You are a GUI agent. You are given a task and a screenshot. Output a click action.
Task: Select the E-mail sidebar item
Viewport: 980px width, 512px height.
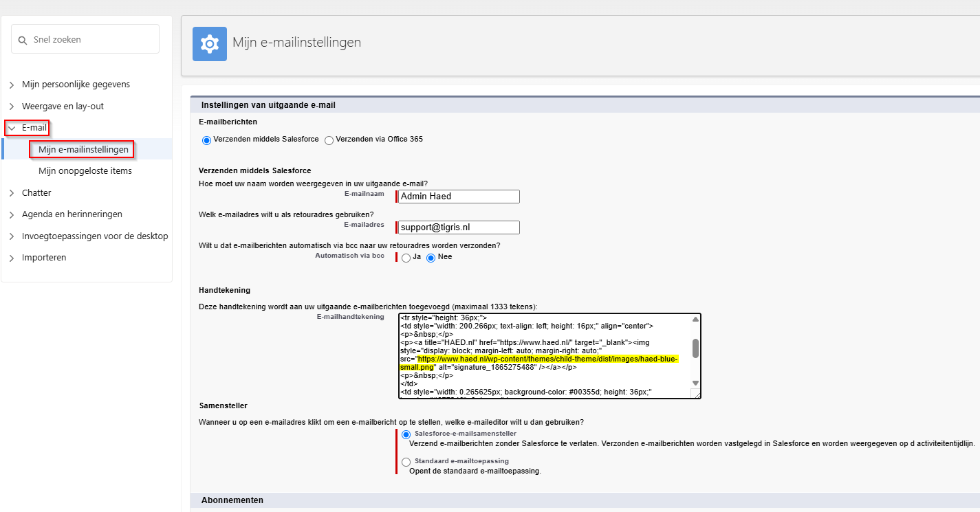[x=34, y=128]
